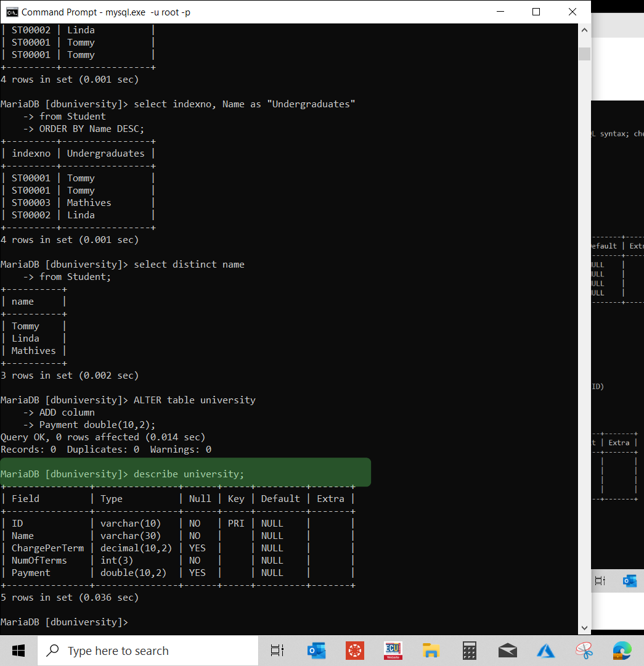Launch the Canvas app from the taskbar
644x666 pixels.
[355, 651]
